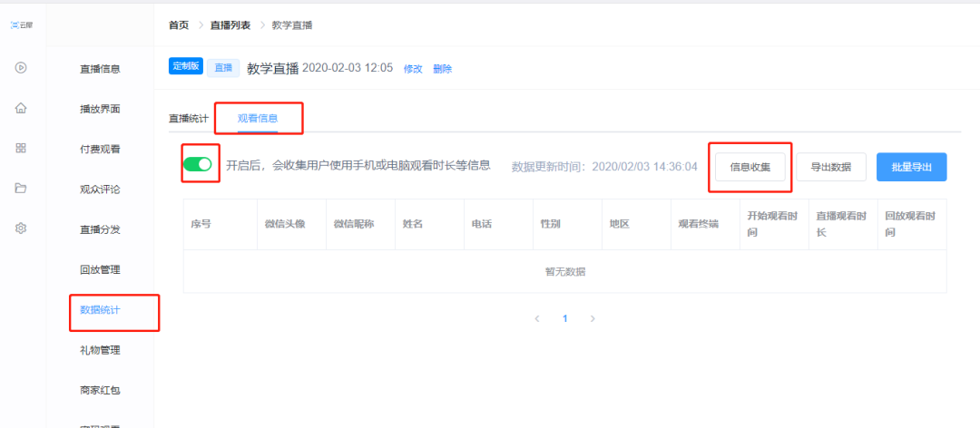Open 直播信息 in the sidebar menu
The height and width of the screenshot is (428, 980).
[x=100, y=69]
